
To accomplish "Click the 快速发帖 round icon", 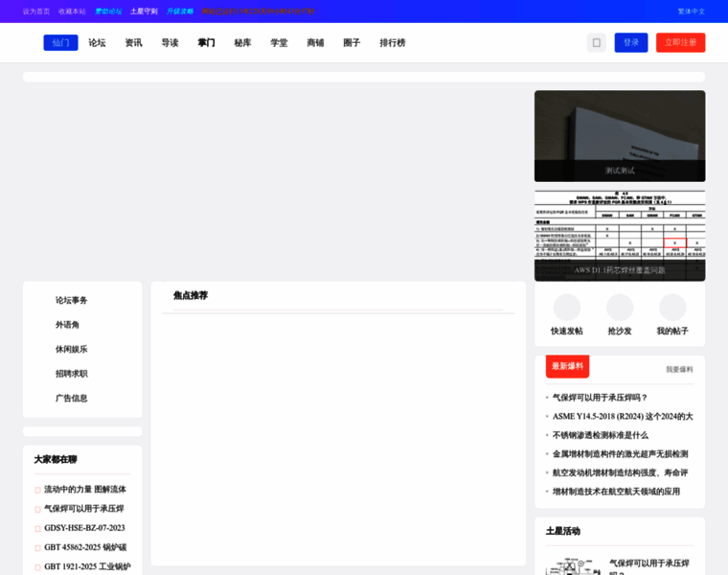I will pyautogui.click(x=566, y=307).
